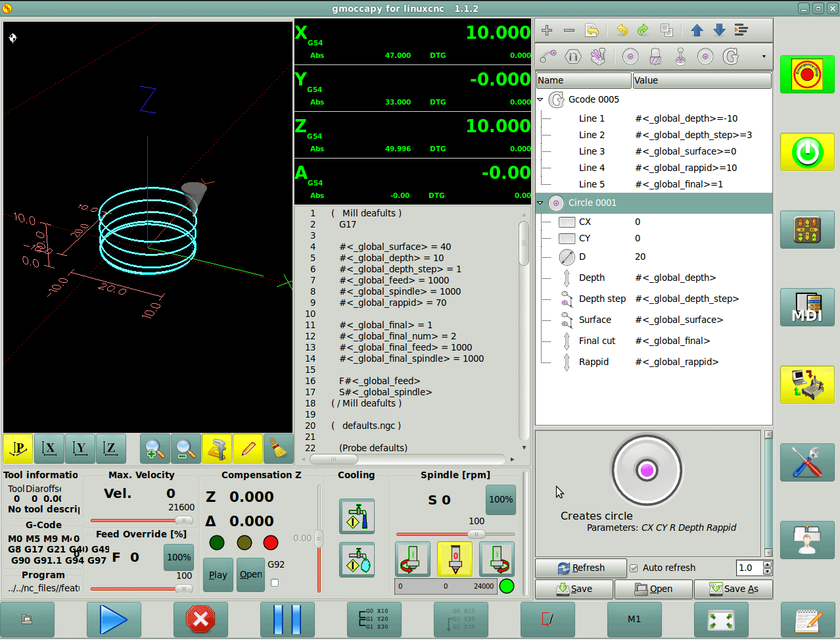The width and height of the screenshot is (840, 640).
Task: Add feature with plus icon
Action: click(547, 30)
